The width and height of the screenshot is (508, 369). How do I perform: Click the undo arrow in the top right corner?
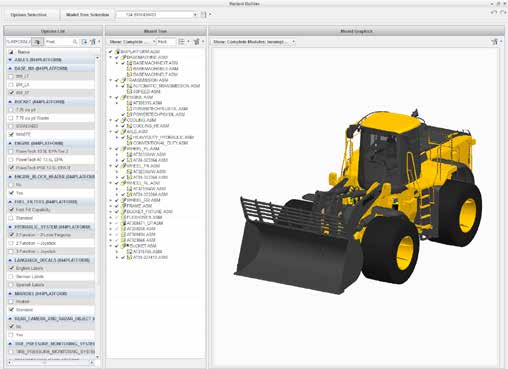pyautogui.click(x=494, y=13)
